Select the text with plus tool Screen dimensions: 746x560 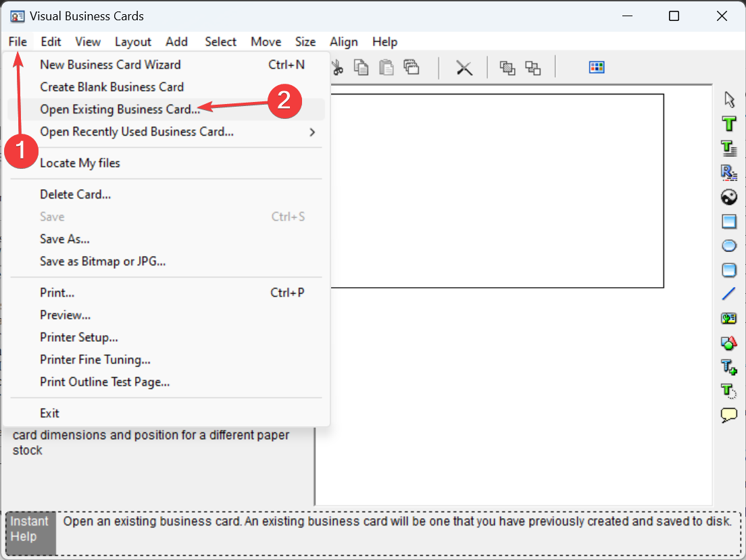[729, 367]
